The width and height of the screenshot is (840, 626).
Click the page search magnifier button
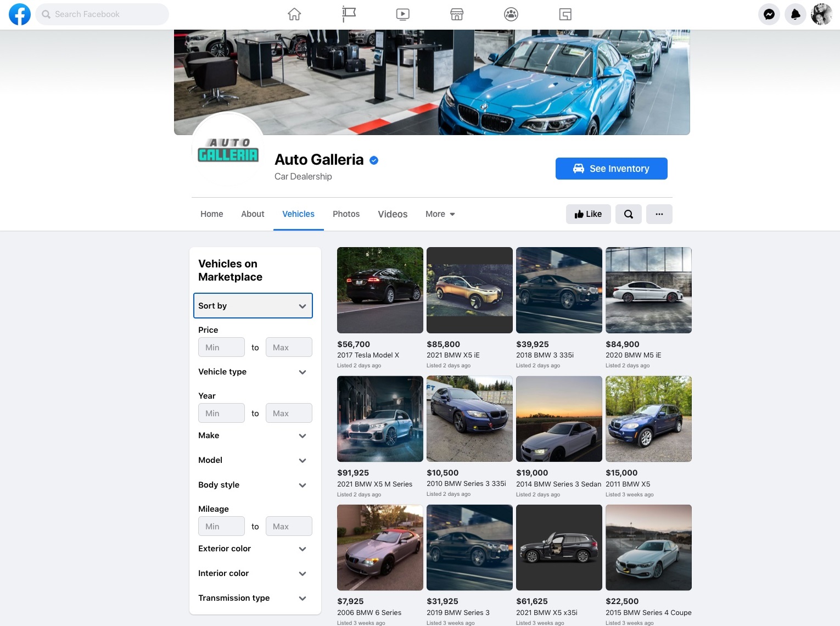[629, 214]
